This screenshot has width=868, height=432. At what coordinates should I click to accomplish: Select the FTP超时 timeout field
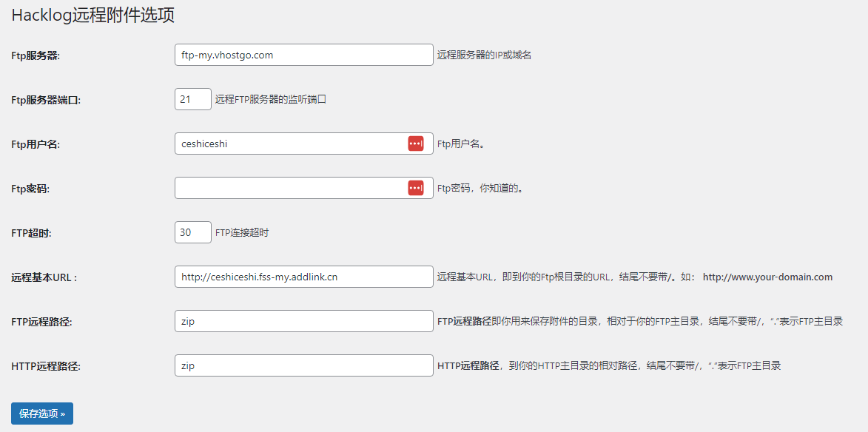click(x=192, y=232)
